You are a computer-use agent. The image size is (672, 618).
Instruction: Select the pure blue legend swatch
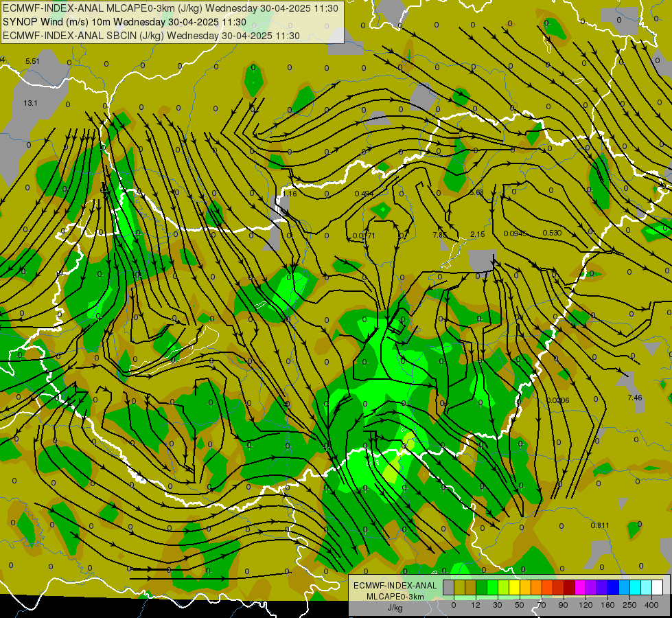[613, 588]
